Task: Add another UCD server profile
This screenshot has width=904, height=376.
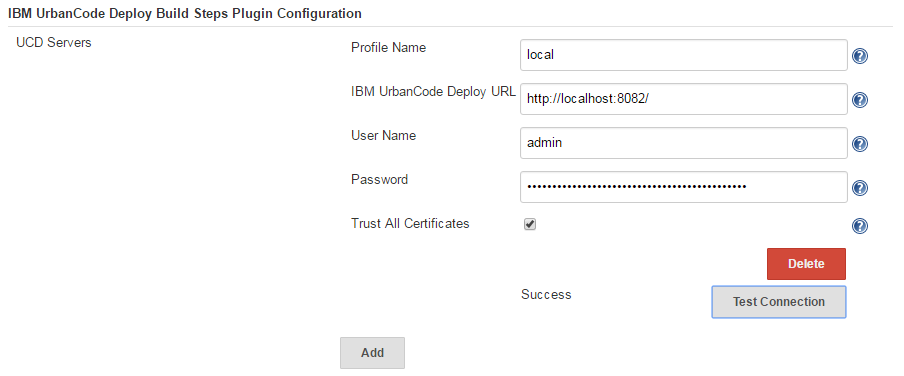Action: 372,352
